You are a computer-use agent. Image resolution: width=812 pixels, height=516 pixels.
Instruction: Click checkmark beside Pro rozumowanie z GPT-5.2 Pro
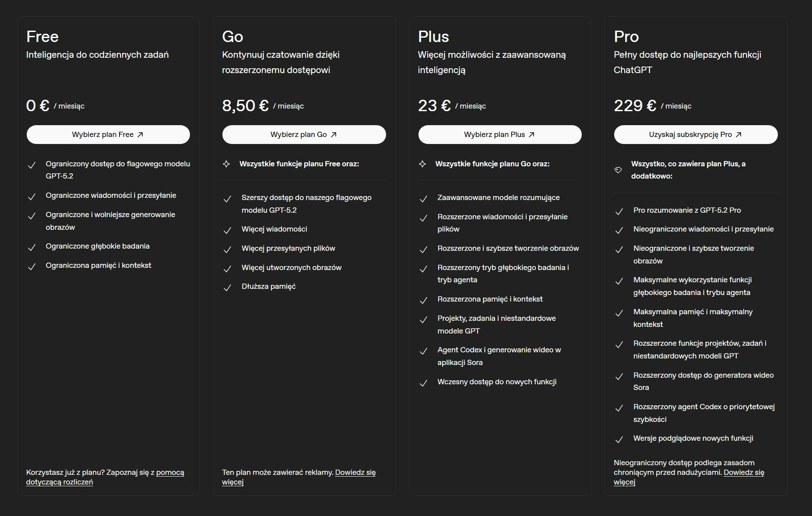[619, 212]
